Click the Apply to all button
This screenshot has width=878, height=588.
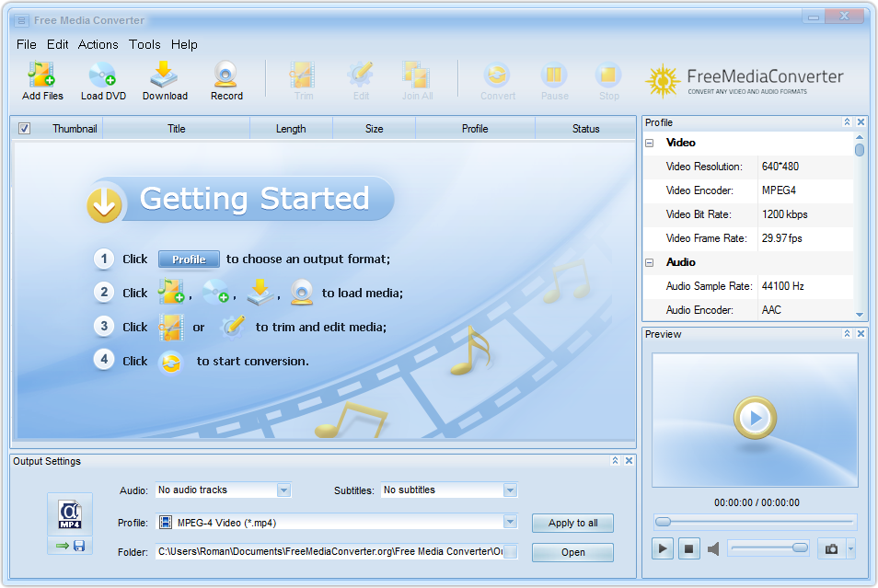coord(572,523)
